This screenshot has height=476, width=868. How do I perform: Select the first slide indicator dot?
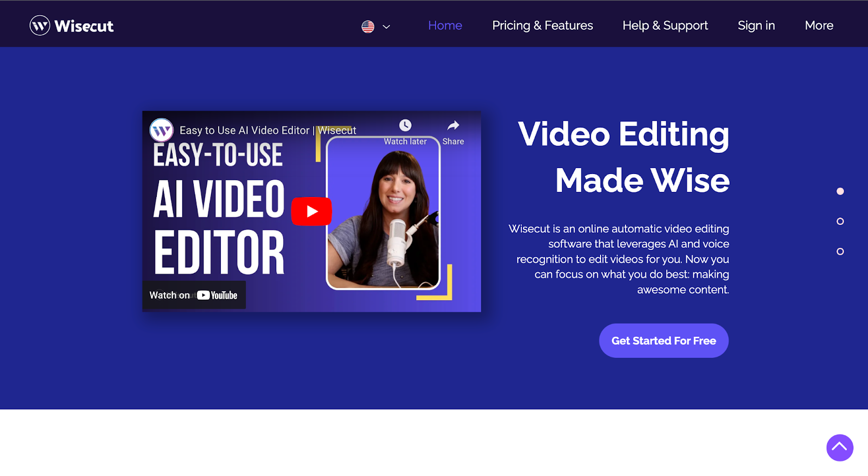click(840, 191)
